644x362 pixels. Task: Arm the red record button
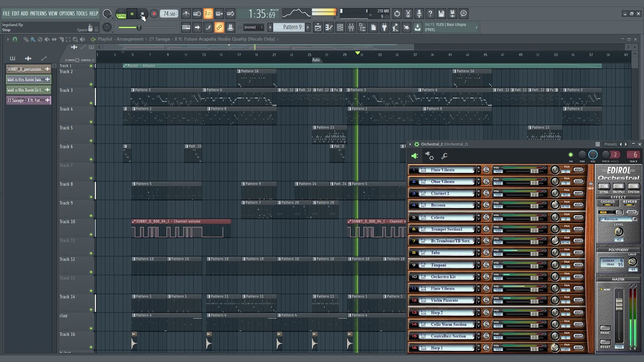(154, 14)
